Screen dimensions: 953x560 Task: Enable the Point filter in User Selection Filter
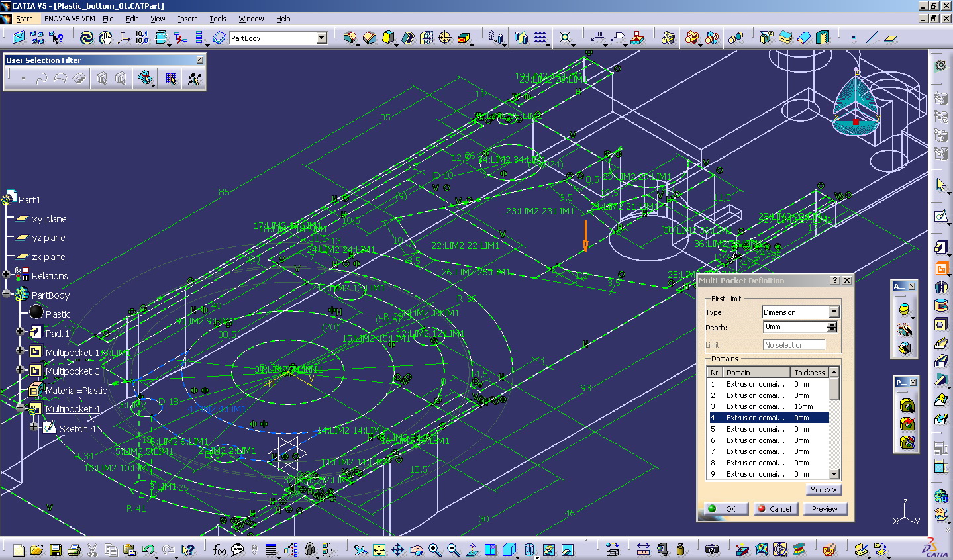click(x=24, y=78)
